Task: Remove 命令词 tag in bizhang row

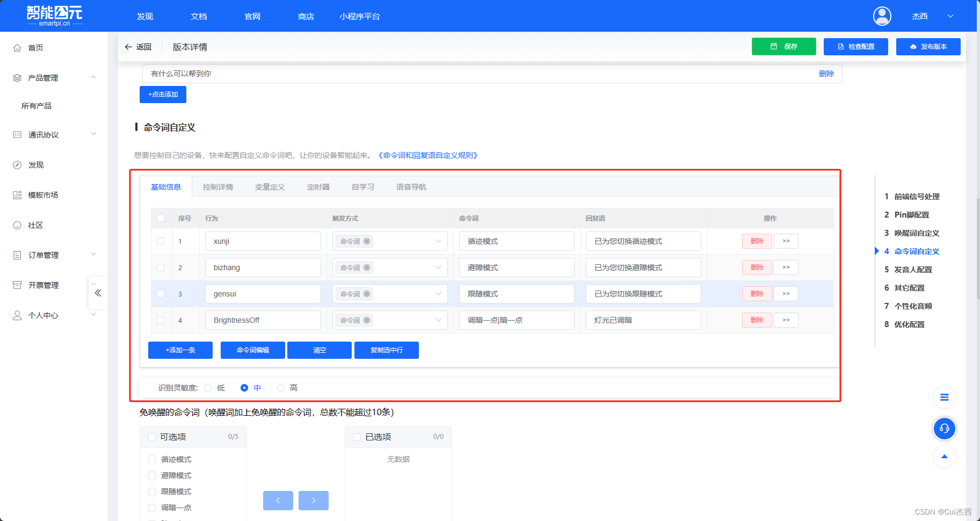Action: (367, 267)
